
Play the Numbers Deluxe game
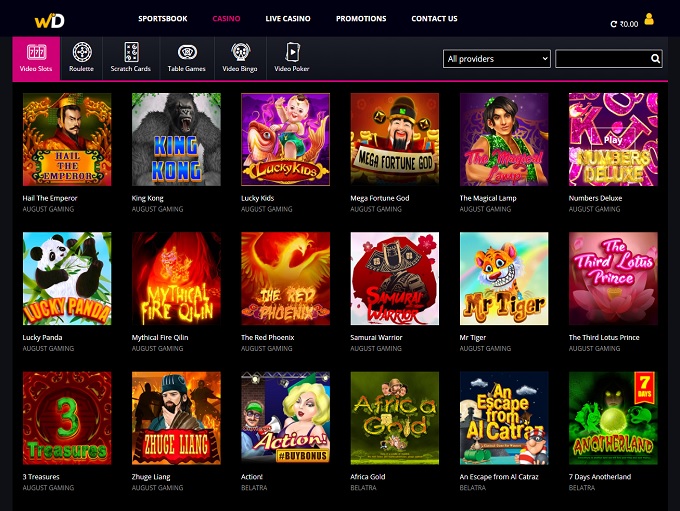613,139
